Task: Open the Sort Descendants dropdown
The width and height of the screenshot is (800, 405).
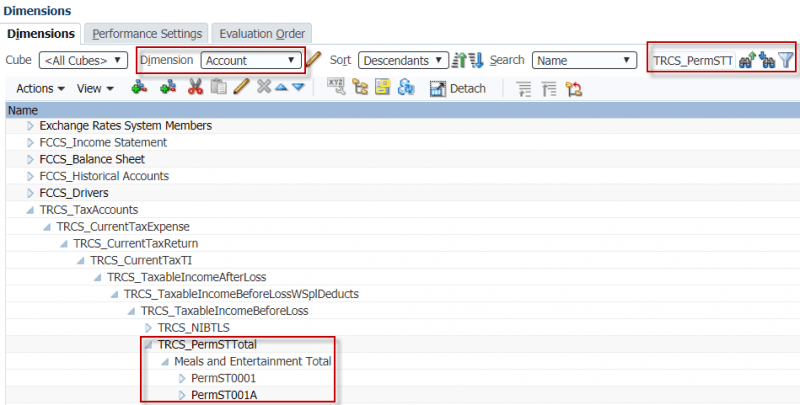Action: (403, 60)
